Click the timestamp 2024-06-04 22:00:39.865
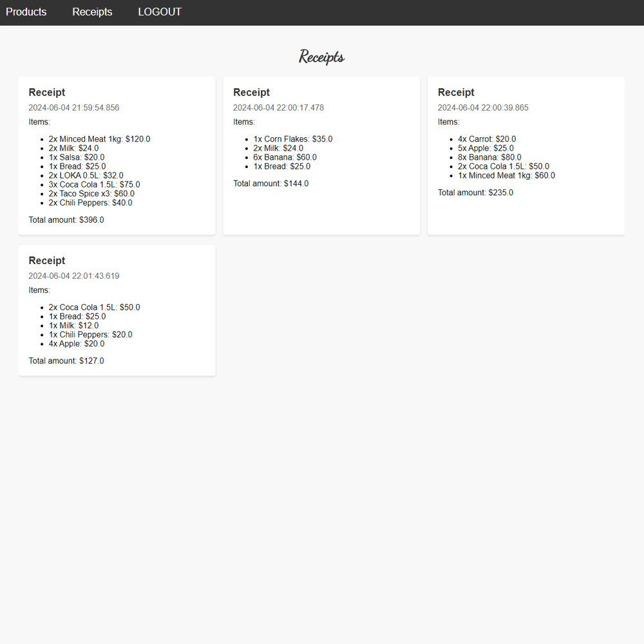This screenshot has width=644, height=644. [483, 108]
